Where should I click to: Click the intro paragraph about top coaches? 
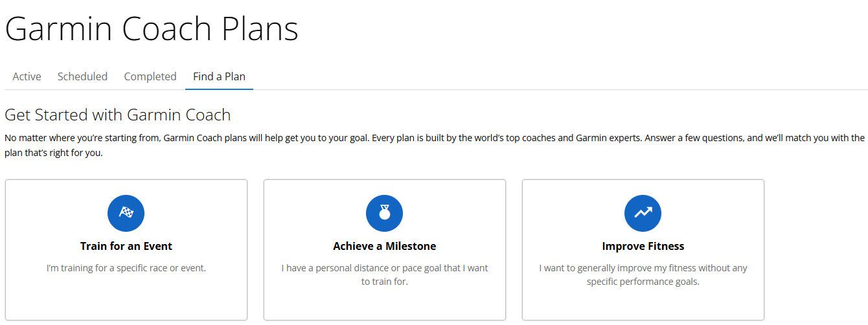click(x=434, y=138)
